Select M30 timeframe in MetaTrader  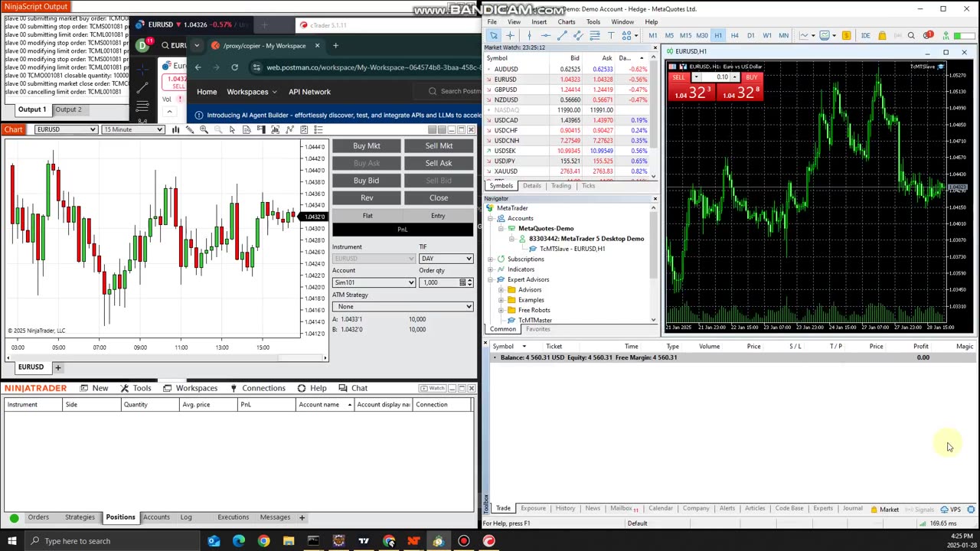coord(702,35)
